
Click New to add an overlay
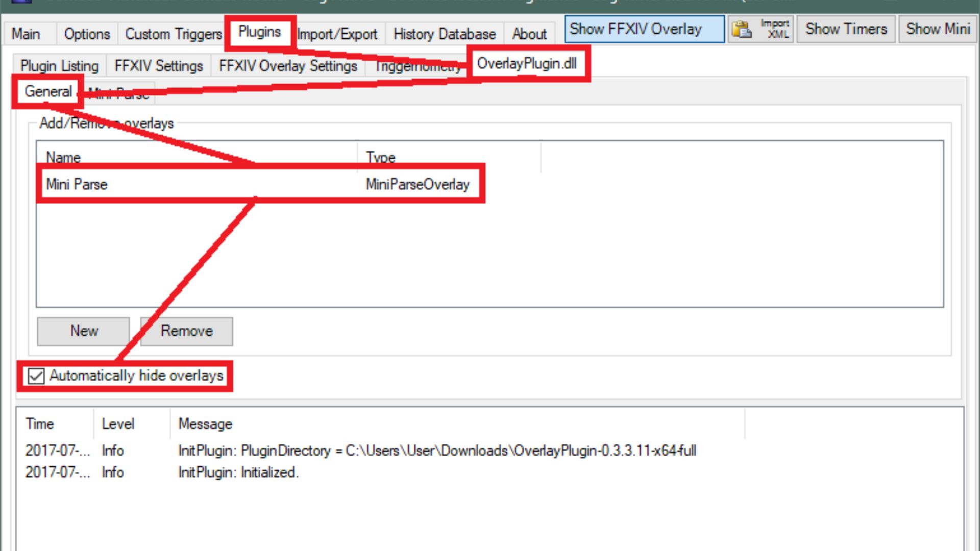point(83,331)
